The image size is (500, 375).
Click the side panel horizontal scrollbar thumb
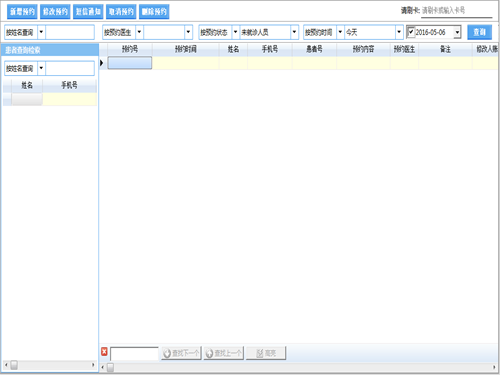[14, 365]
